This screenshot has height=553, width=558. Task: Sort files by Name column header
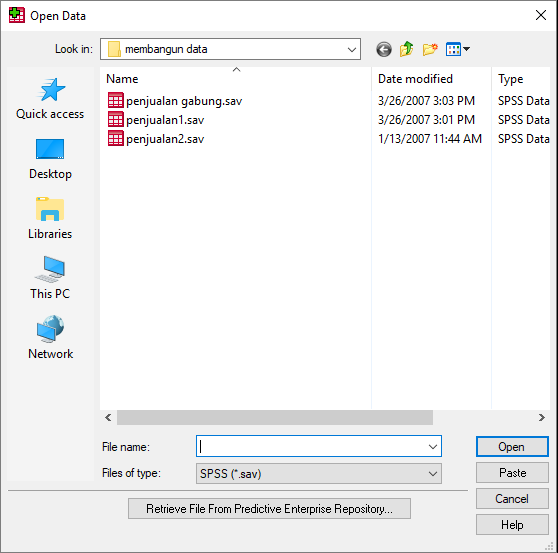click(x=236, y=79)
